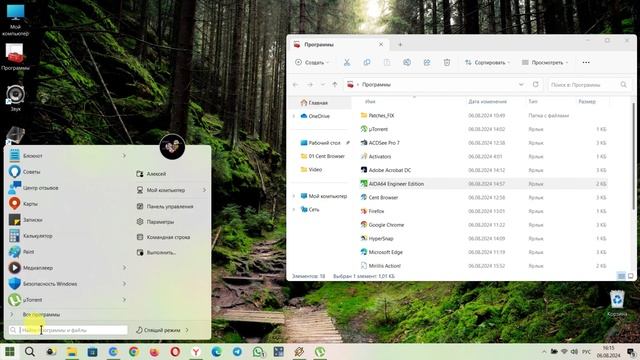Open WhatsApp from the taskbar
The height and width of the screenshot is (360, 640).
coord(258,351)
